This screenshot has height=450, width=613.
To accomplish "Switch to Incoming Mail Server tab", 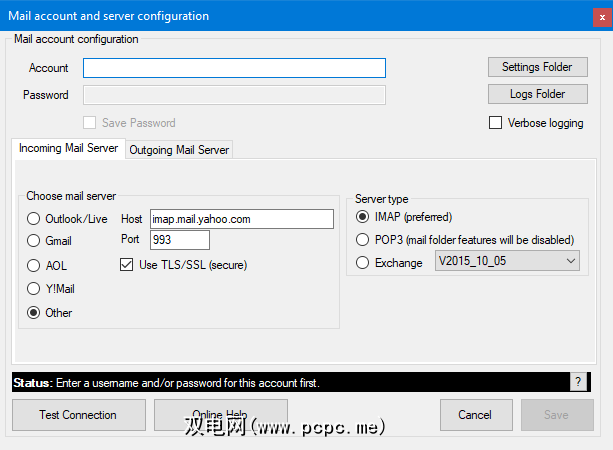I will [x=68, y=148].
